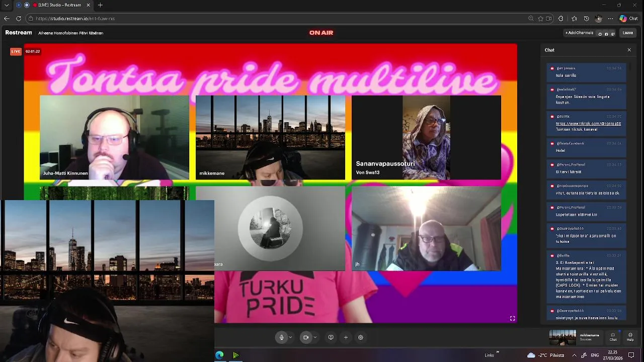Click the browser zoom out magnifier icon
Viewport: 644px width, 362px height.
(x=531, y=19)
